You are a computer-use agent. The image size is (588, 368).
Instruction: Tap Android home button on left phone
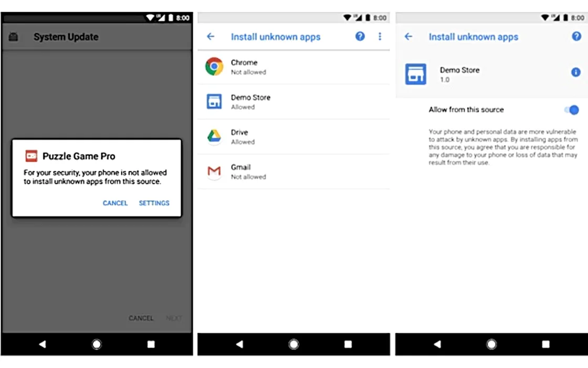[x=97, y=344]
